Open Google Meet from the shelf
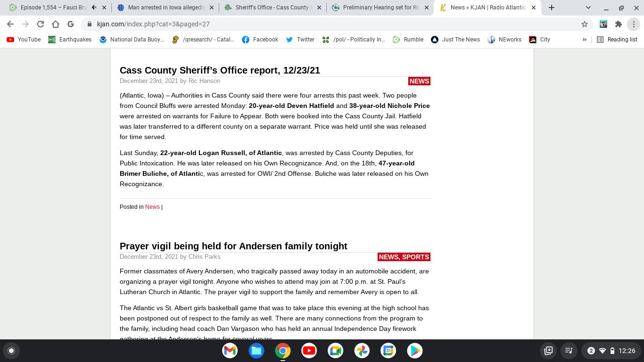The height and width of the screenshot is (362, 644). pyautogui.click(x=336, y=351)
